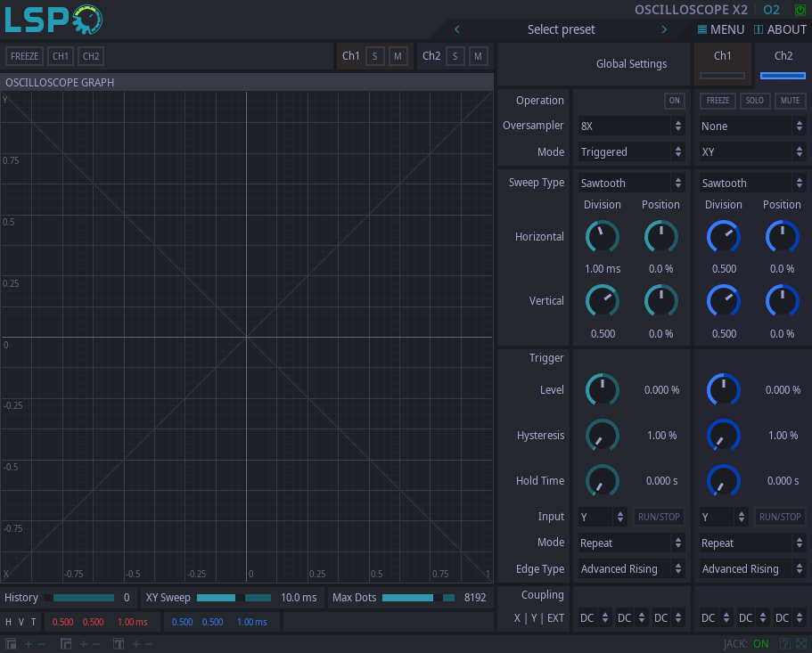Screen dimensions: 812x653
Task: Click the LSP logo
Action: pos(53,19)
